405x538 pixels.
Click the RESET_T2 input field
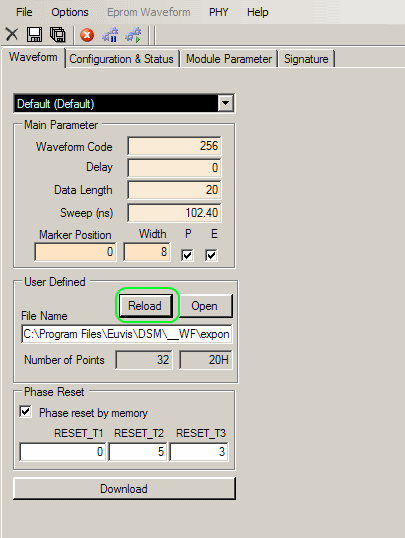click(x=138, y=452)
